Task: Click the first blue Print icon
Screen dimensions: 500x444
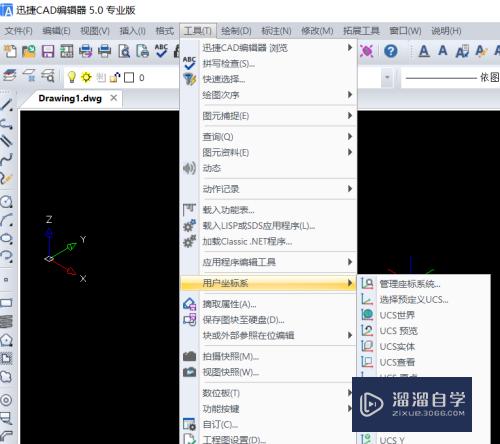Action: tap(86, 51)
